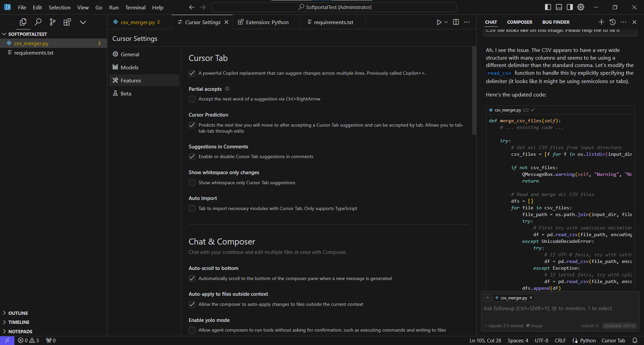Click the codebase ctrl+enter button
This screenshot has height=345, width=644.
[x=619, y=326]
